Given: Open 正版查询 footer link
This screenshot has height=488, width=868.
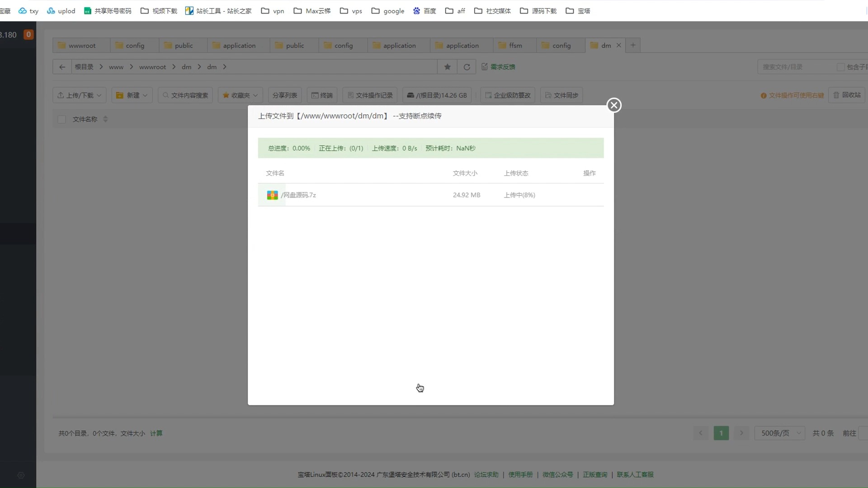Looking at the screenshot, I should coord(595,474).
